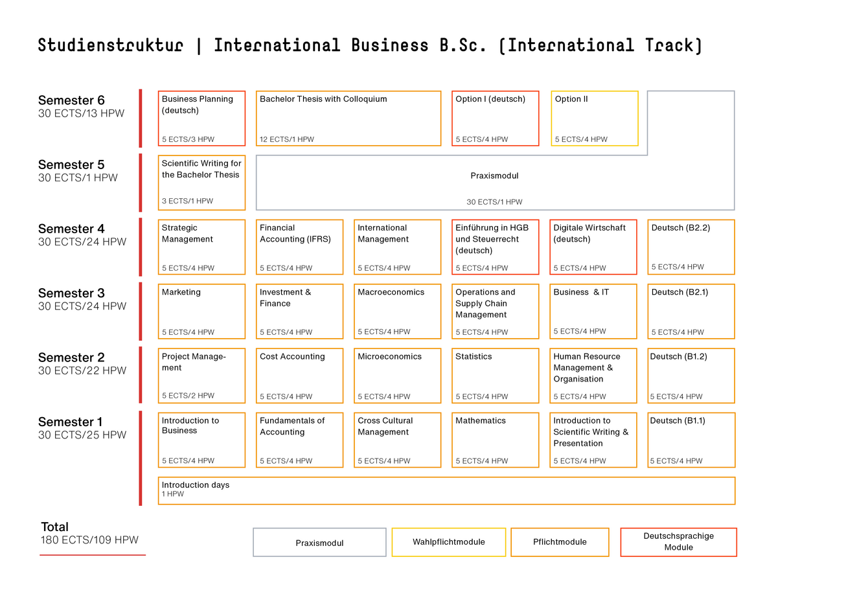868x614 pixels.
Task: Click the Deutschsprachige Module legend box
Action: (679, 542)
